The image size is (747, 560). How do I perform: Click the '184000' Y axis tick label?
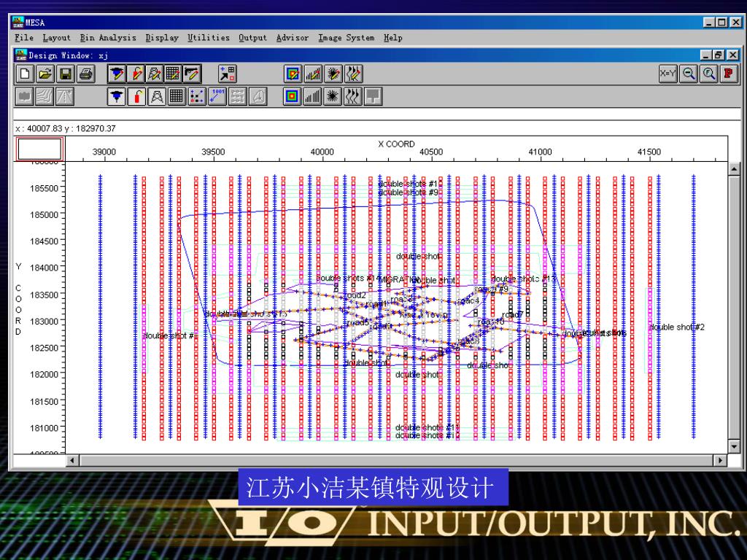pos(44,268)
